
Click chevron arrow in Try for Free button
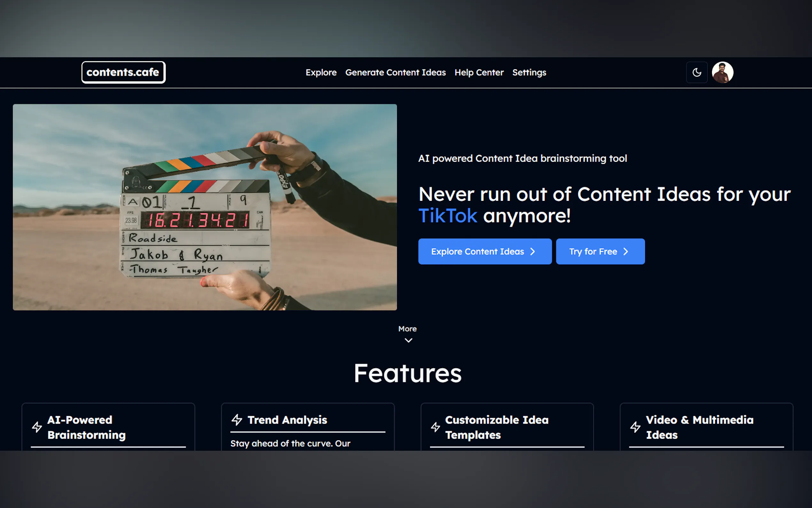pyautogui.click(x=626, y=252)
